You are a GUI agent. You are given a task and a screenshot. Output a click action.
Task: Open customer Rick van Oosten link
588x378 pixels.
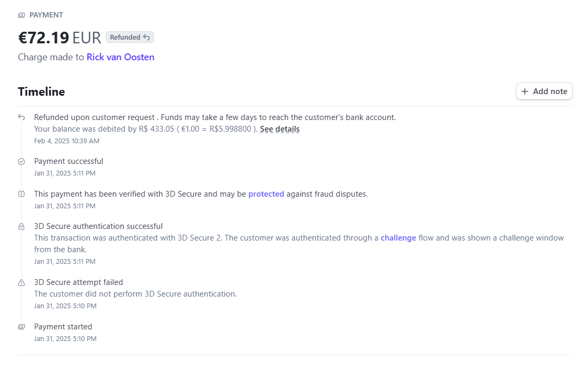(x=120, y=57)
